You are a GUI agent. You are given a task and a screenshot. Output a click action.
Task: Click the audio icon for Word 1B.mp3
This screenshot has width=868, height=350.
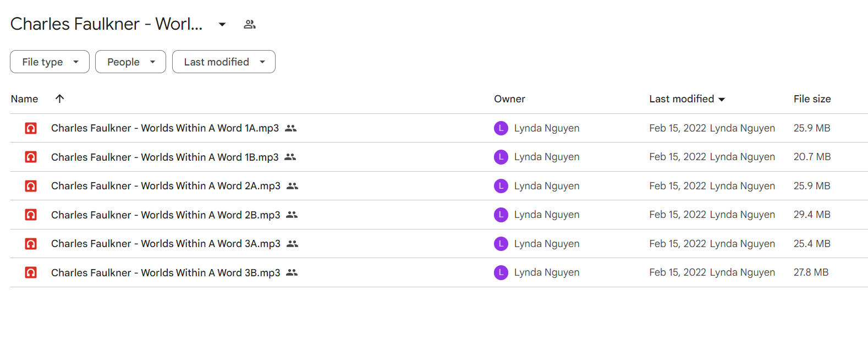(31, 157)
